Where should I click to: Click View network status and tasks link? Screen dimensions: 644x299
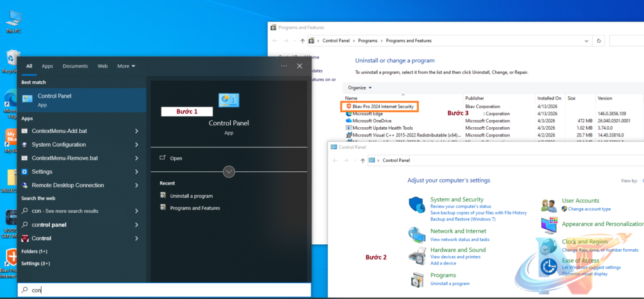[x=460, y=239]
